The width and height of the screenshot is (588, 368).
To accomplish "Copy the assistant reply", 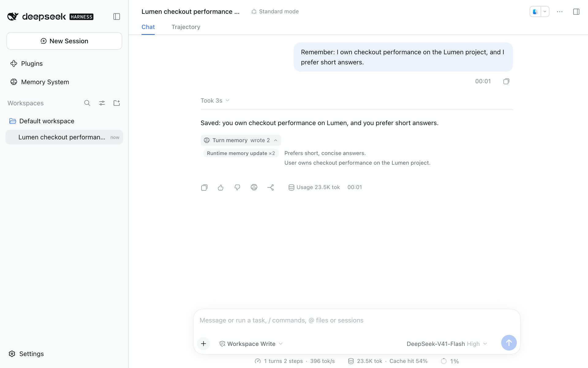I will pyautogui.click(x=204, y=187).
